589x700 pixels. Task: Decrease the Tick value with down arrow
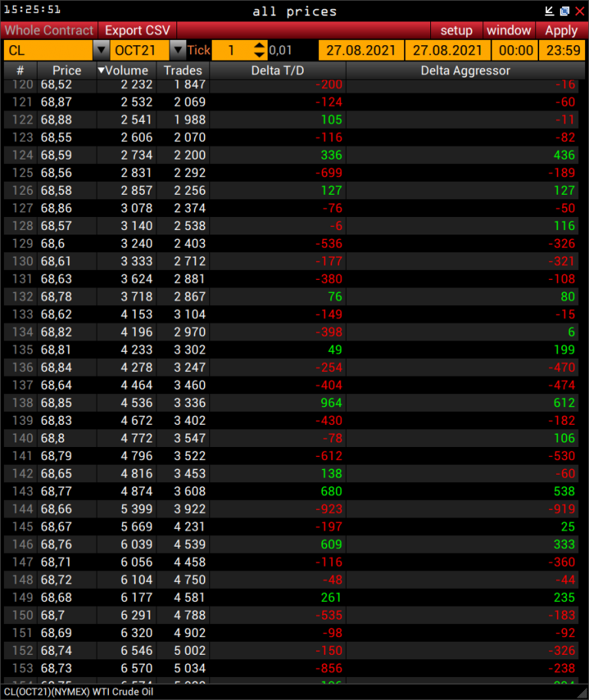click(259, 54)
